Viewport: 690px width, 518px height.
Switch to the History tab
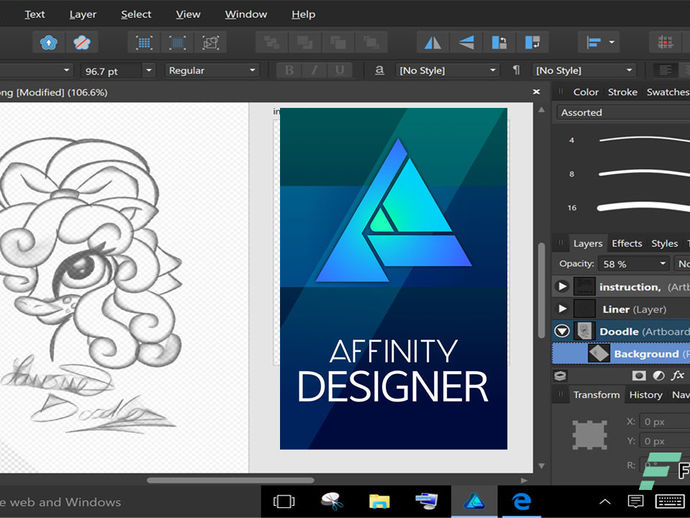coord(646,395)
